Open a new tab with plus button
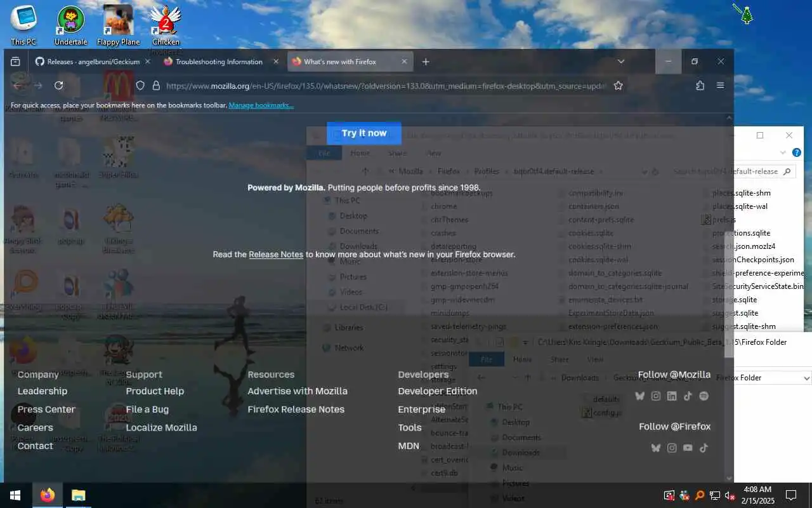Screen dimensions: 812x508 click(426, 62)
